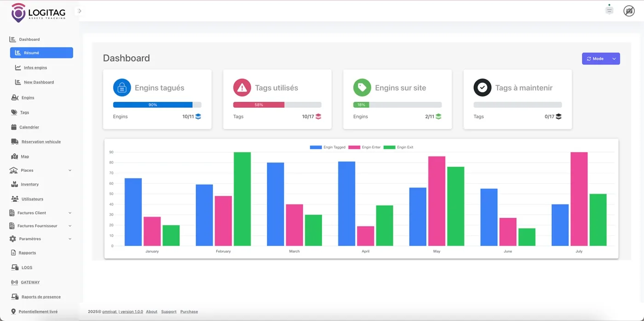Screen dimensions: 644x321
Task: Open the Support link in the footer
Action: pyautogui.click(x=169, y=311)
